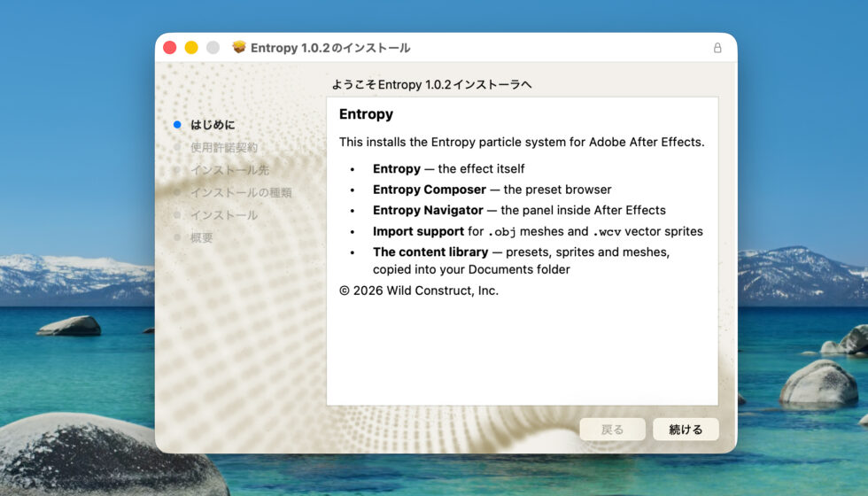Screen dimensions: 868x496
Task: Select the インストールの種類 step
Action: click(x=241, y=193)
